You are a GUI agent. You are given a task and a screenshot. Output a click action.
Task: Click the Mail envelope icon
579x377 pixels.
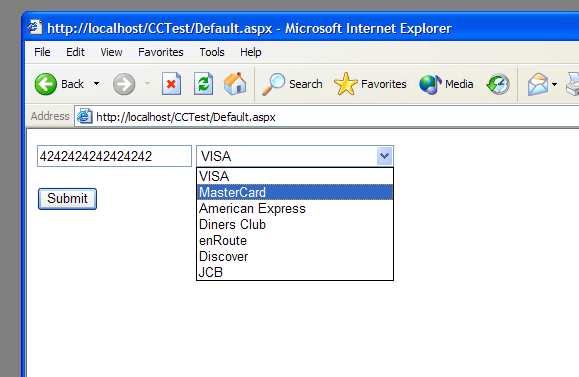[538, 84]
